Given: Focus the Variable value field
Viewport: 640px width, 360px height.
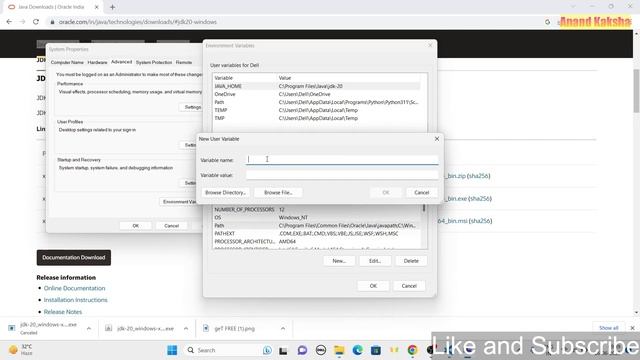Looking at the screenshot, I should coord(342,175).
